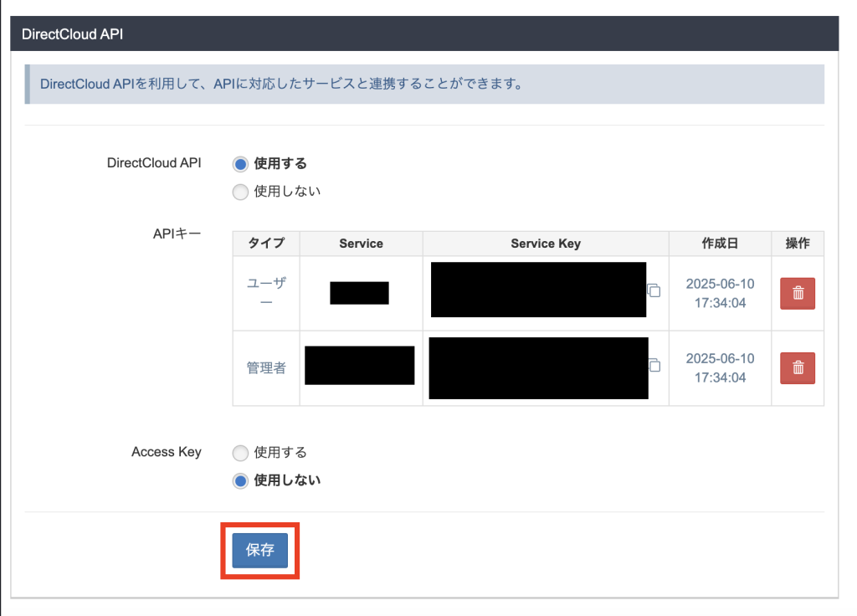The height and width of the screenshot is (616, 857).
Task: Click the Service column header
Action: click(361, 244)
